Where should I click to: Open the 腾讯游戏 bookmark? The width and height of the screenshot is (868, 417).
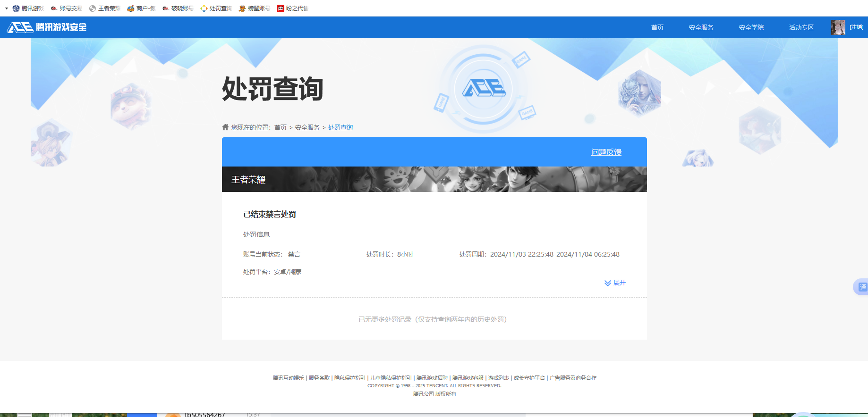tap(28, 8)
